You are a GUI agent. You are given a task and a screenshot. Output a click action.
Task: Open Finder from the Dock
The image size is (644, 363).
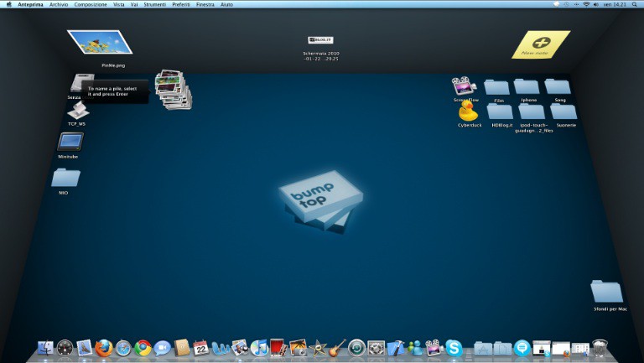coord(45,348)
